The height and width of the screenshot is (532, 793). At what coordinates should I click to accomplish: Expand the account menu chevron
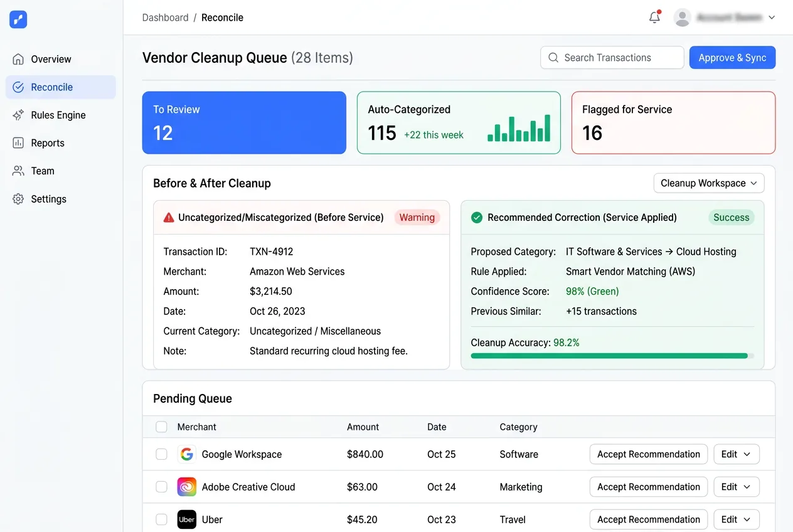pyautogui.click(x=772, y=18)
